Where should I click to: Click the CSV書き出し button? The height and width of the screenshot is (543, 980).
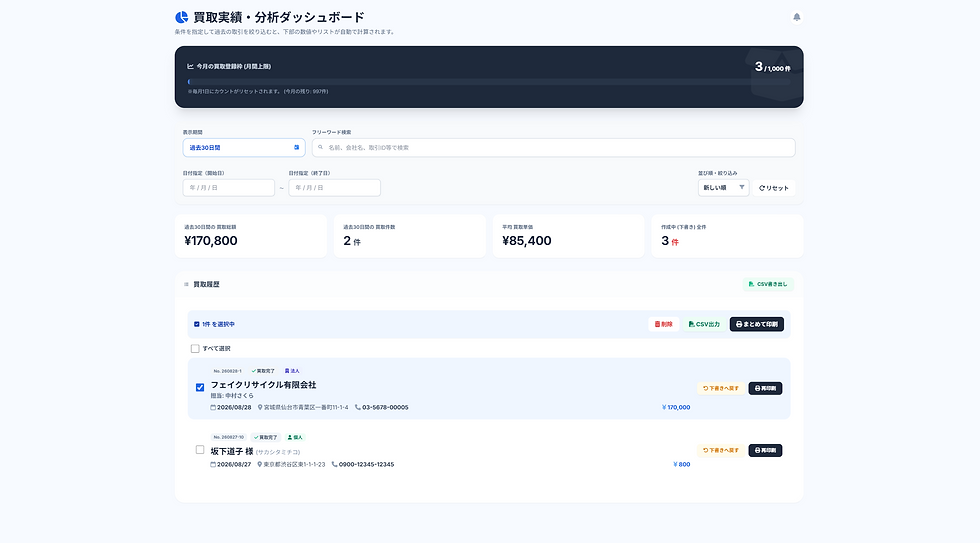[768, 284]
